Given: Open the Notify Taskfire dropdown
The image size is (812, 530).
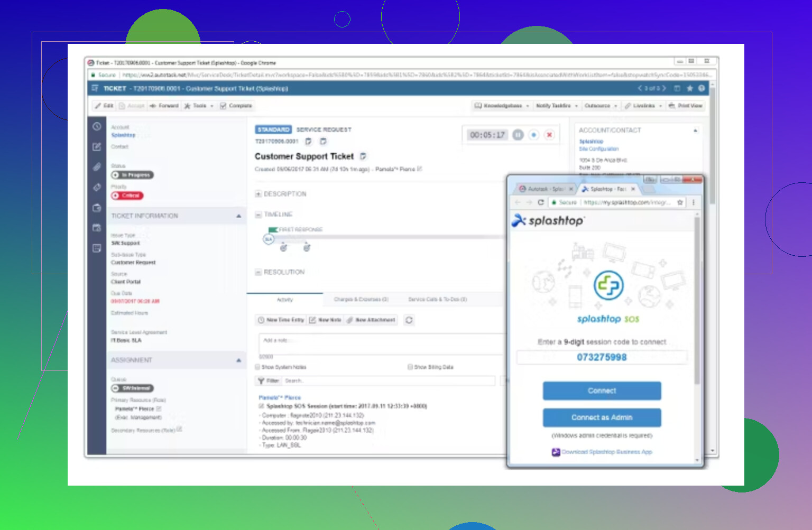Looking at the screenshot, I should click(557, 106).
